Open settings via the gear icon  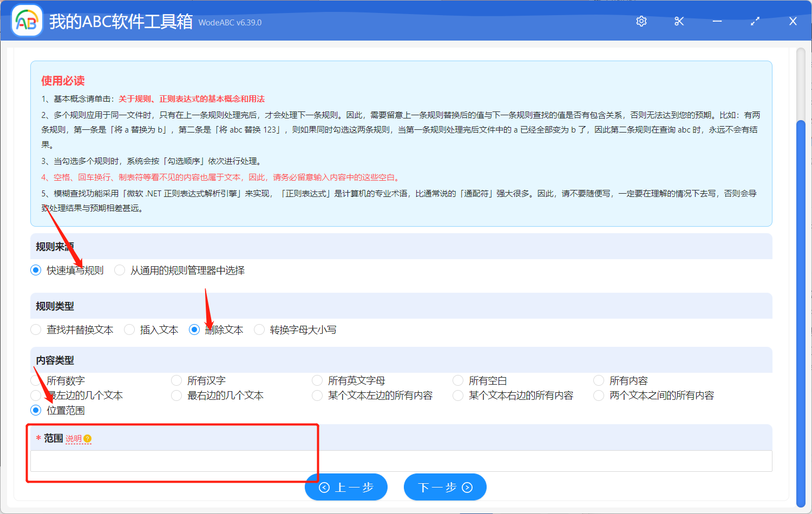[641, 21]
